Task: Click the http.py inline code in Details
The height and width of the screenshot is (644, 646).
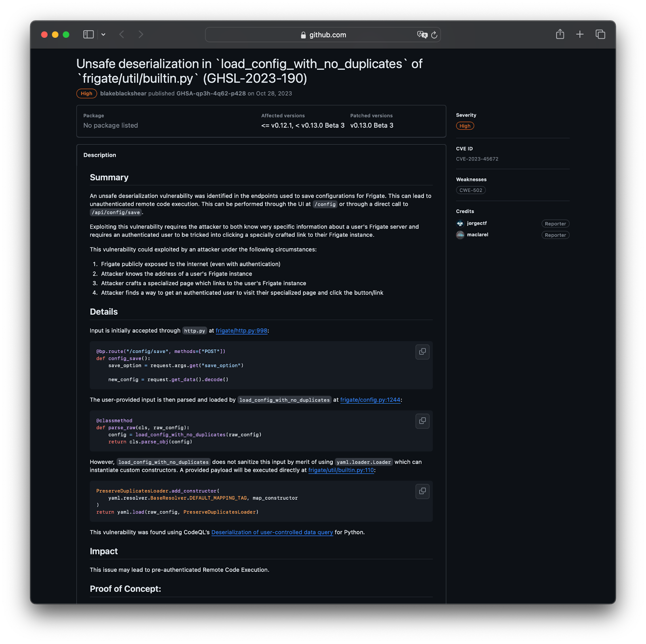Action: click(x=195, y=331)
